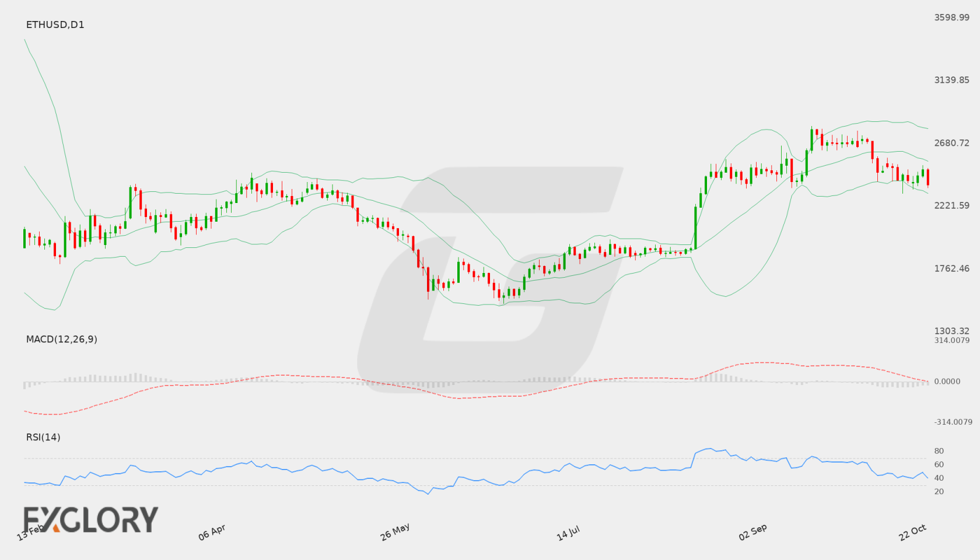This screenshot has width=980, height=560.
Task: Click the MACD(12,26,9) indicator label
Action: 62,339
